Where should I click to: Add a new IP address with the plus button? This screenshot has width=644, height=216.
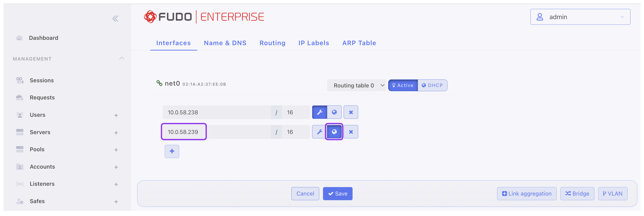pyautogui.click(x=172, y=151)
